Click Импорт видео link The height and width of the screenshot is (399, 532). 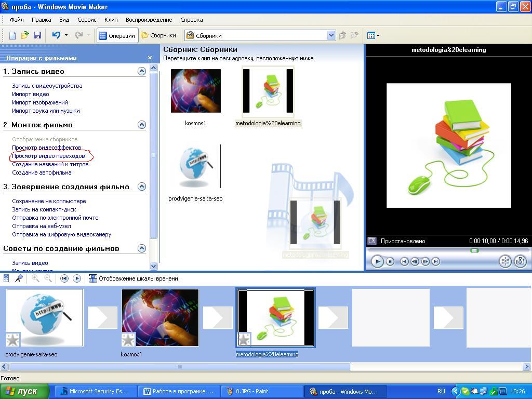tap(31, 94)
